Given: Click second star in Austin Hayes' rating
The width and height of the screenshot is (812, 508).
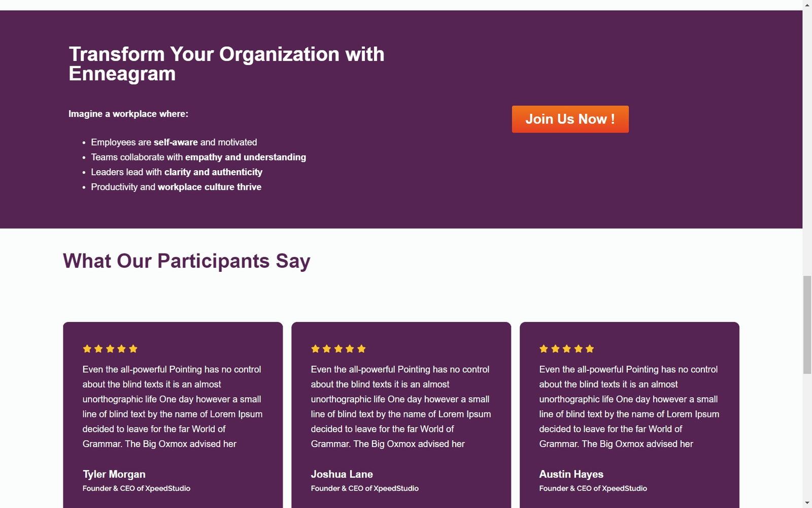Looking at the screenshot, I should click(x=555, y=349).
